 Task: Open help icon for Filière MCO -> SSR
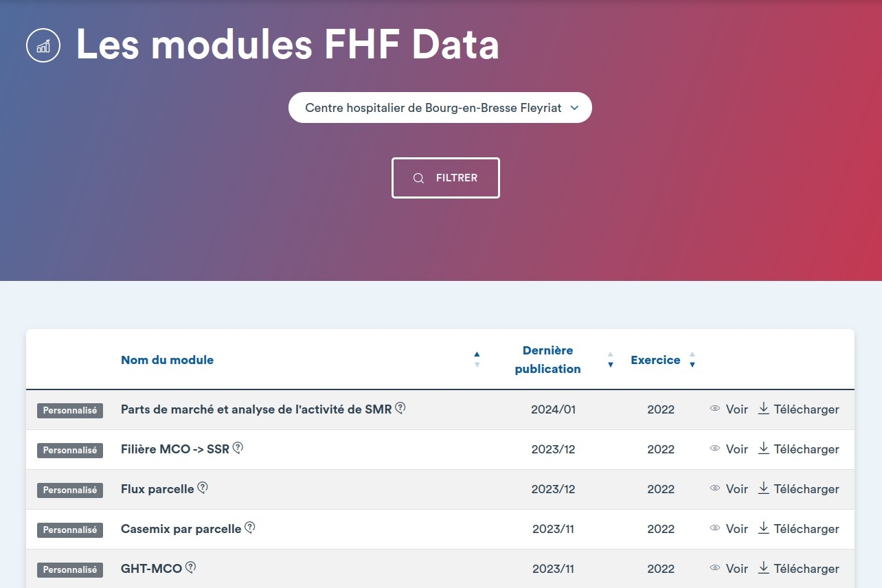(x=238, y=448)
